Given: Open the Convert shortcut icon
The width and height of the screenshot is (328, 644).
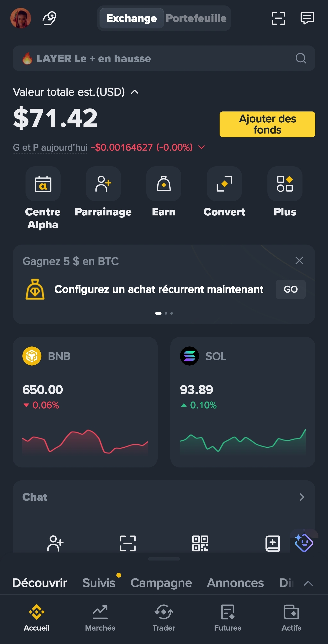Looking at the screenshot, I should pyautogui.click(x=224, y=184).
